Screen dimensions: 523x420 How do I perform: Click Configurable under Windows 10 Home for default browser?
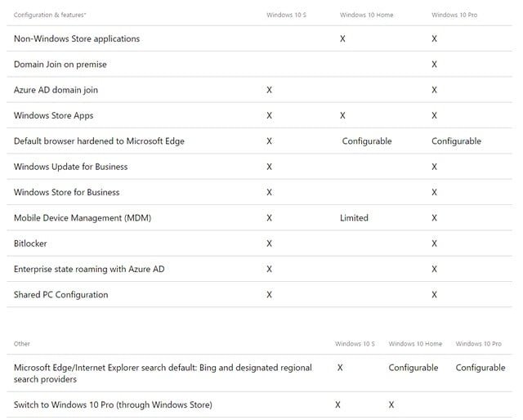click(x=367, y=141)
